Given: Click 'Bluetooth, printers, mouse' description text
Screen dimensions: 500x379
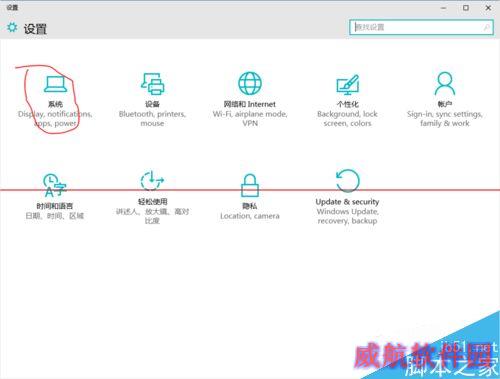Looking at the screenshot, I should click(x=152, y=119).
